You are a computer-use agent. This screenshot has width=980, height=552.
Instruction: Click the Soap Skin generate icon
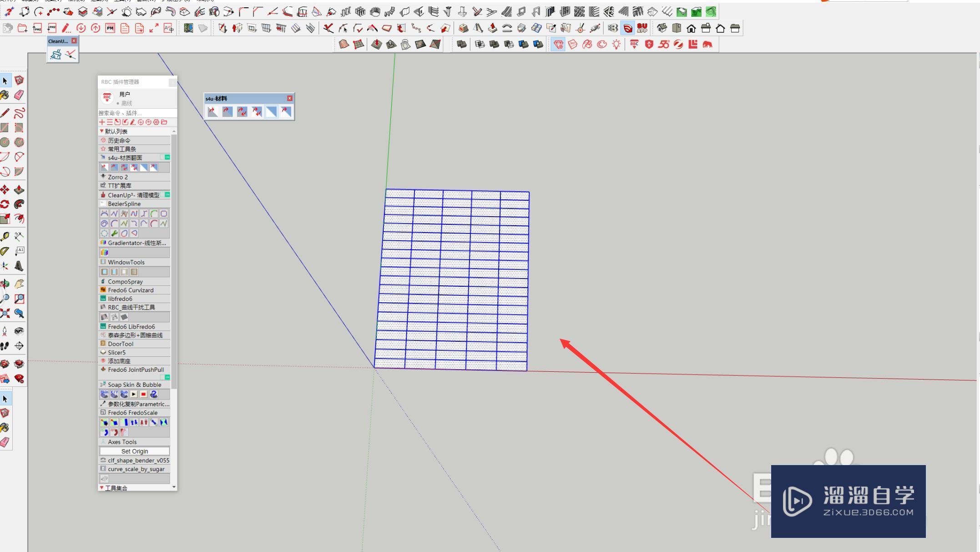(104, 394)
